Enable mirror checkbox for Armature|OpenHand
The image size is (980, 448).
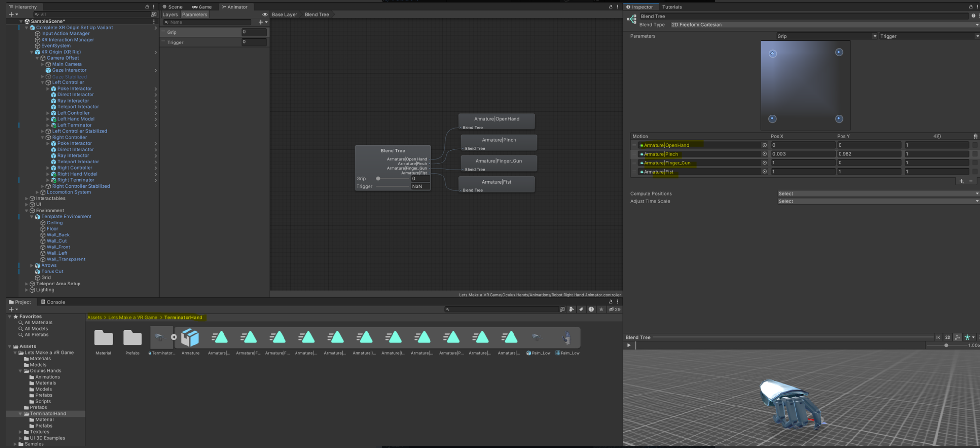(x=975, y=145)
